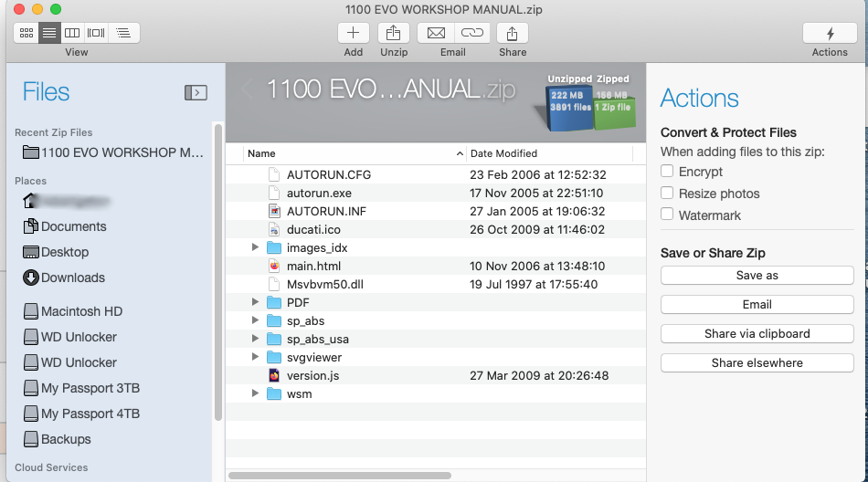Open Desktop in Places sidebar
868x482 pixels.
coord(56,252)
